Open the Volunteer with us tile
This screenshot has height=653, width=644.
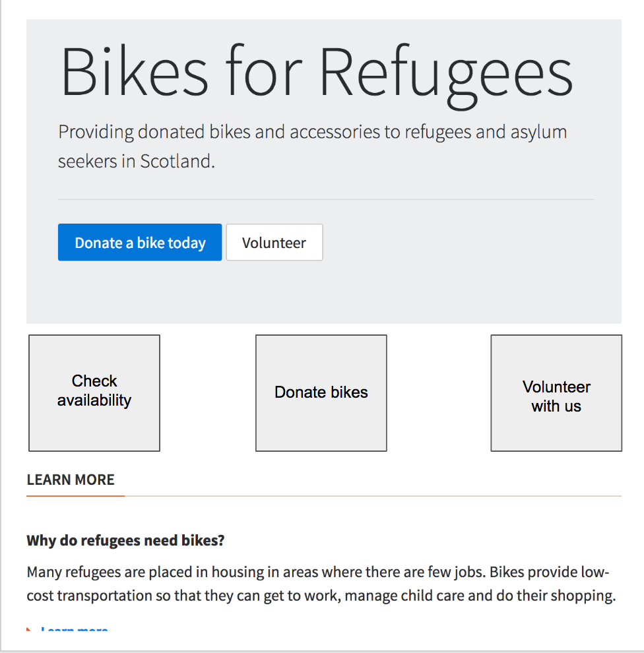tap(556, 392)
